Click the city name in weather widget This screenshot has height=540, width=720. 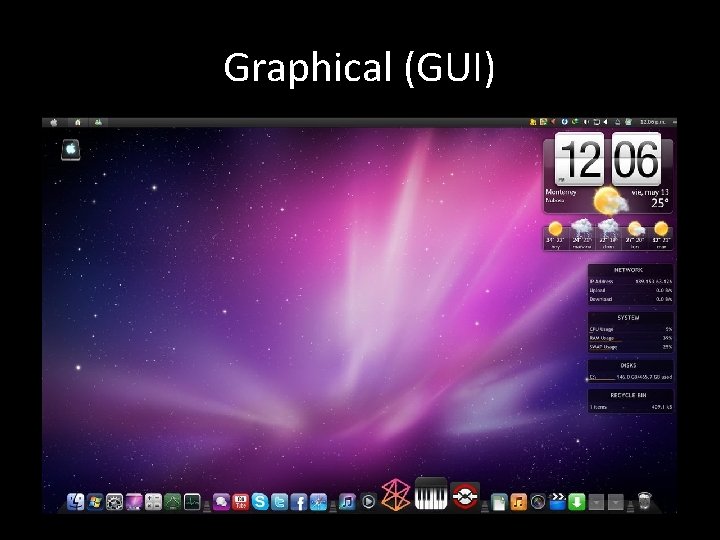(x=561, y=192)
